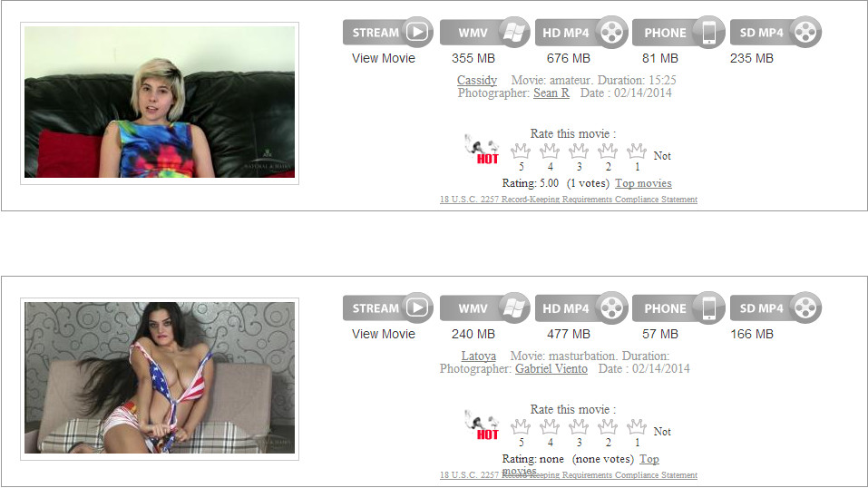Viewport: 868px width, 488px height.
Task: Open photographer Gabriel Viento link
Action: click(x=551, y=369)
